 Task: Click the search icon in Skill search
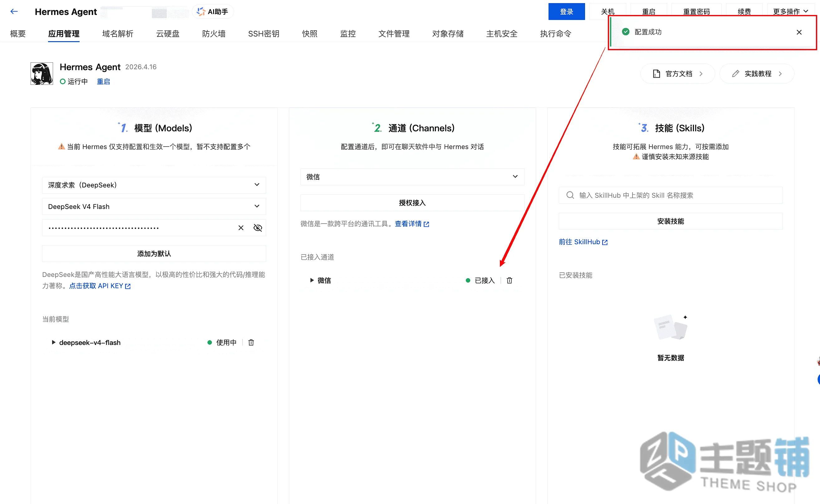tap(570, 195)
